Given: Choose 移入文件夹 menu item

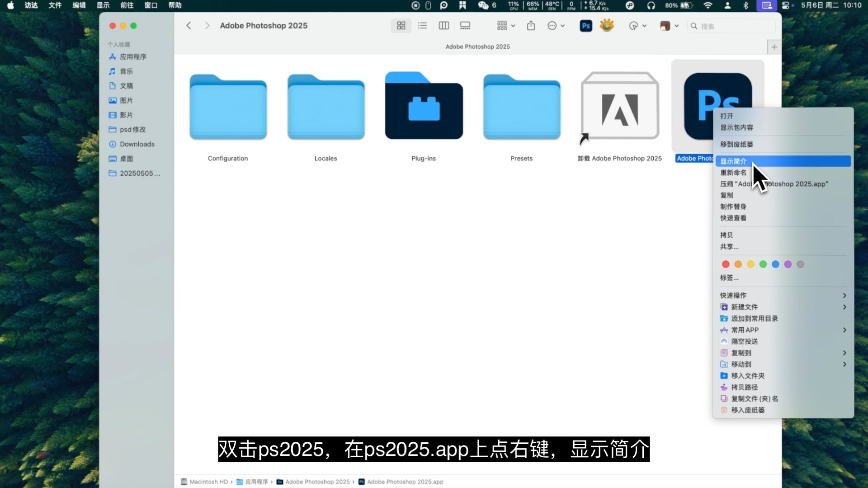Looking at the screenshot, I should click(783, 376).
